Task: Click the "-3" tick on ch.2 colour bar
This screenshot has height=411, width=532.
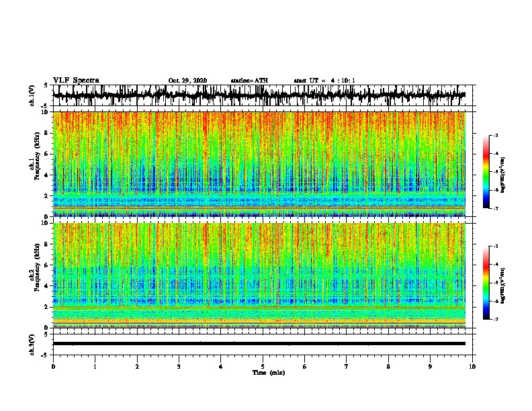Action: click(496, 246)
